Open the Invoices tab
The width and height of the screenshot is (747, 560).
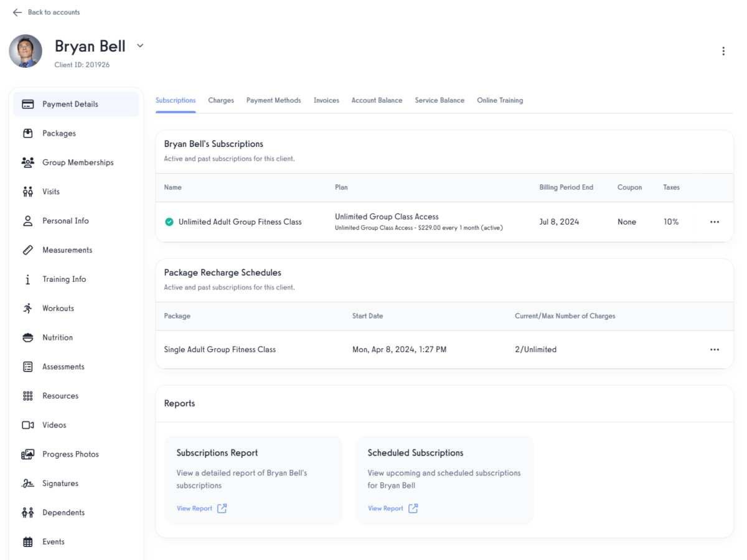(x=326, y=100)
